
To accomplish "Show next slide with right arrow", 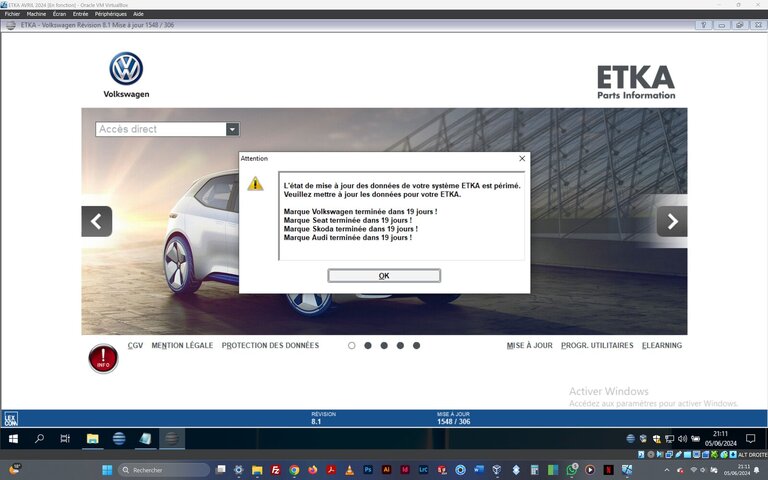I will tap(672, 221).
